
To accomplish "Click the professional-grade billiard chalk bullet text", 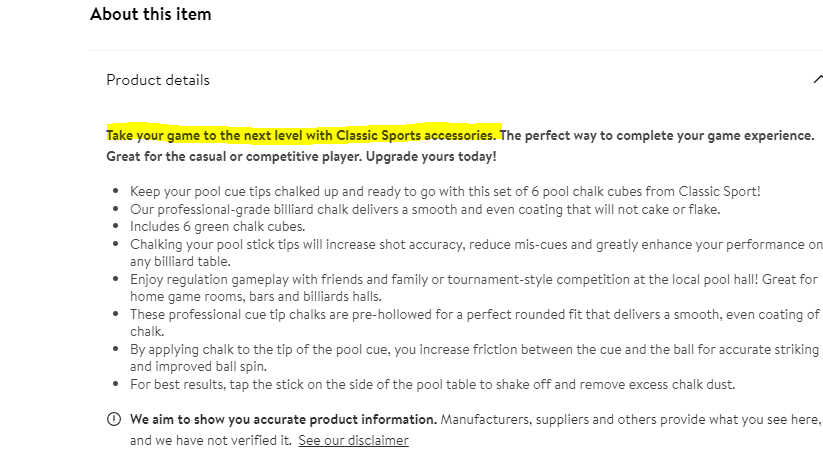I will coord(425,209).
